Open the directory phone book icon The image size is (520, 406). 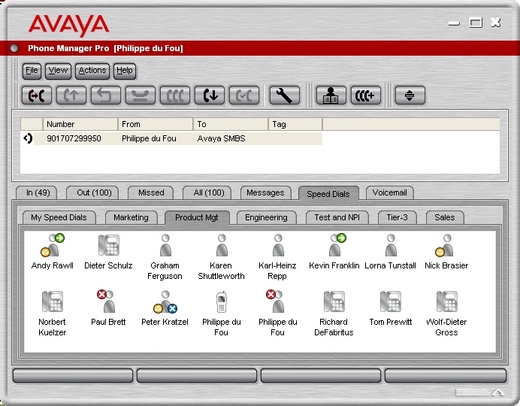coord(331,95)
